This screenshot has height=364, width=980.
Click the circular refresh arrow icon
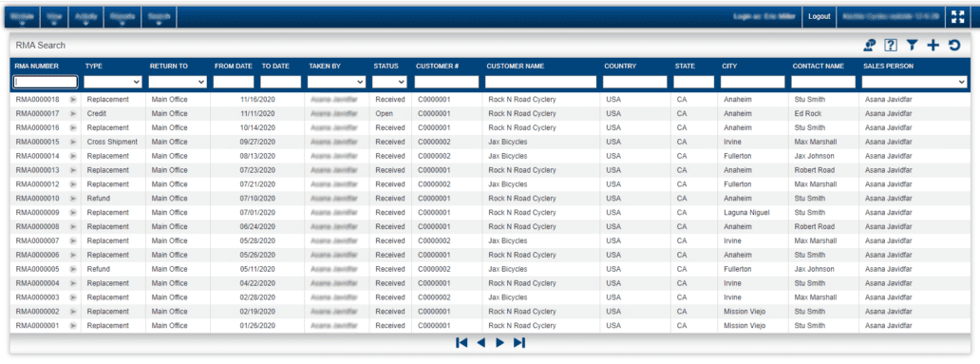(953, 45)
